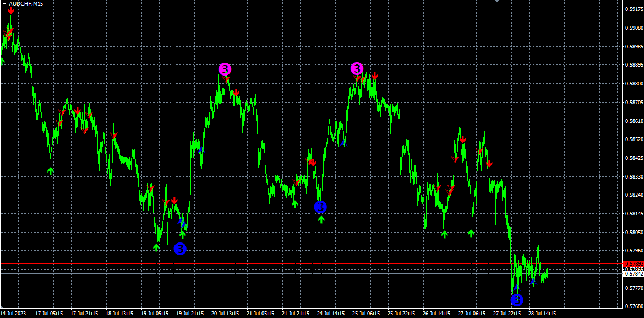Click the 0.58520 price scale label
Image resolution: width=644 pixels, height=318 pixels.
[x=634, y=139]
